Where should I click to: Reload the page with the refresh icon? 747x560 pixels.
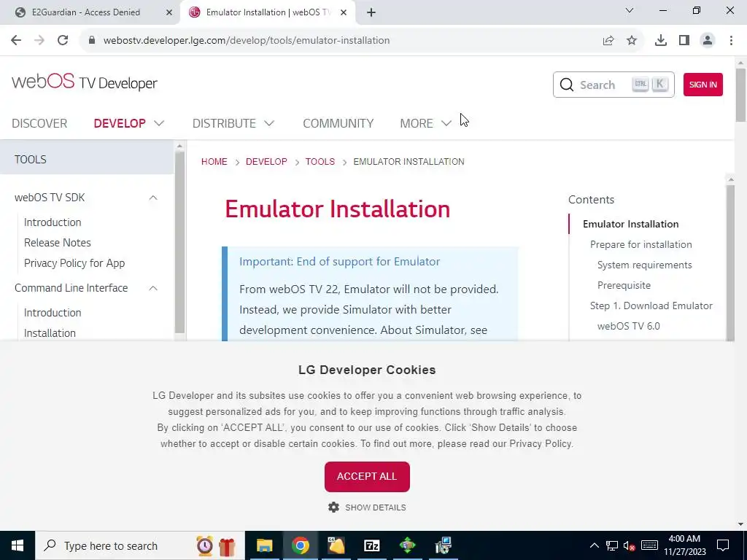tap(63, 41)
